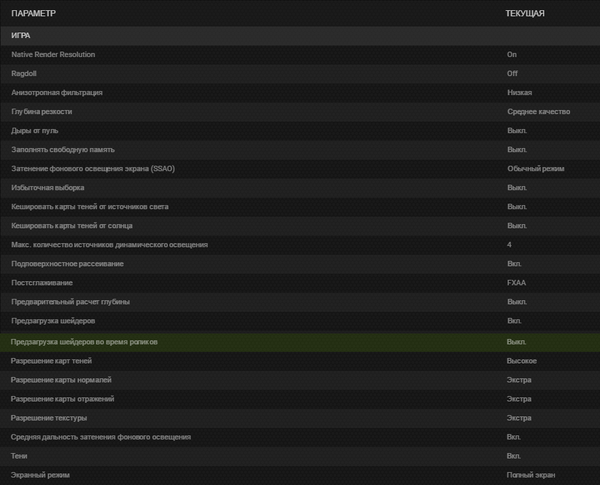Open Глубина резкости Среднее качество value
This screenshot has height=485, width=600.
tap(538, 111)
